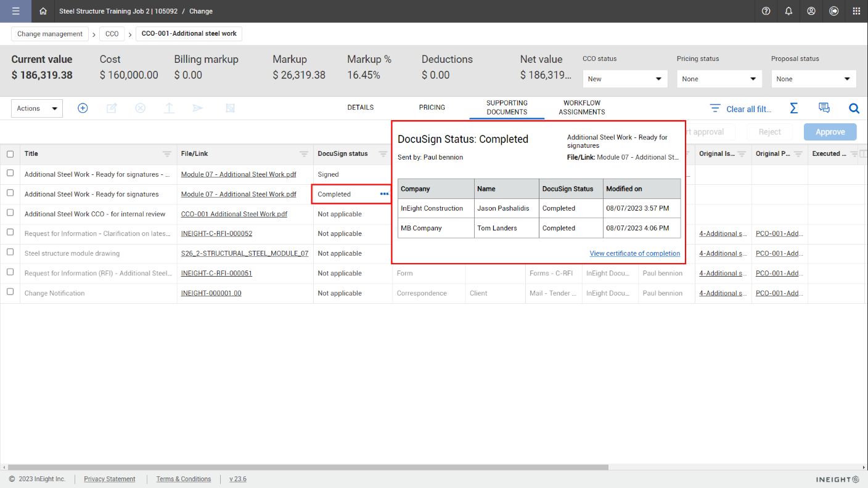The width and height of the screenshot is (868, 488).
Task: Open the notifications bell
Action: point(788,11)
